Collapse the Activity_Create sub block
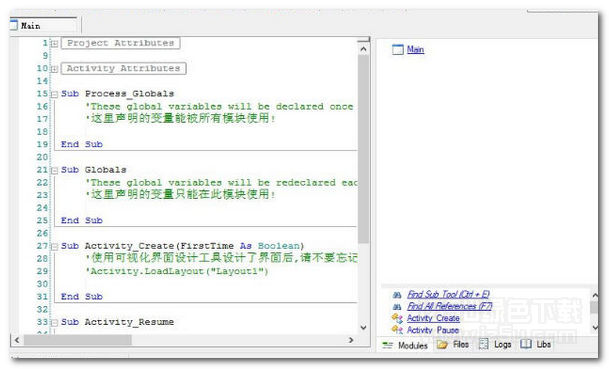This screenshot has width=609, height=369. pos(54,247)
